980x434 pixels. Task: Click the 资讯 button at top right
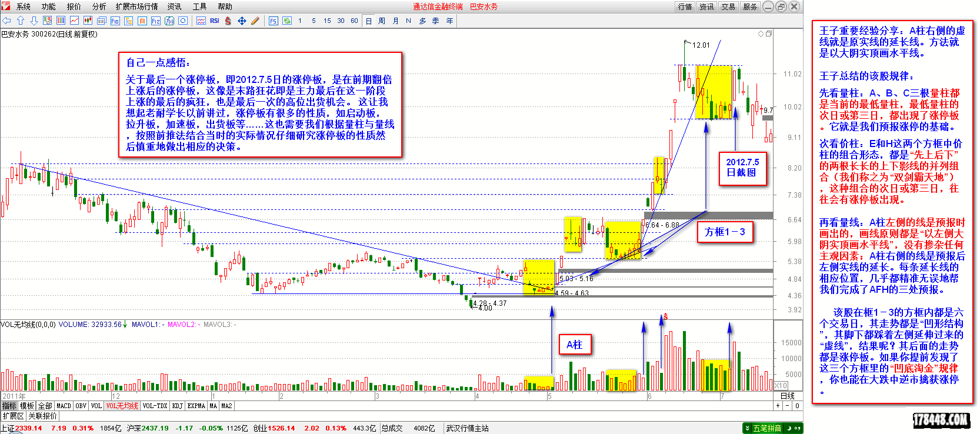[x=706, y=6]
